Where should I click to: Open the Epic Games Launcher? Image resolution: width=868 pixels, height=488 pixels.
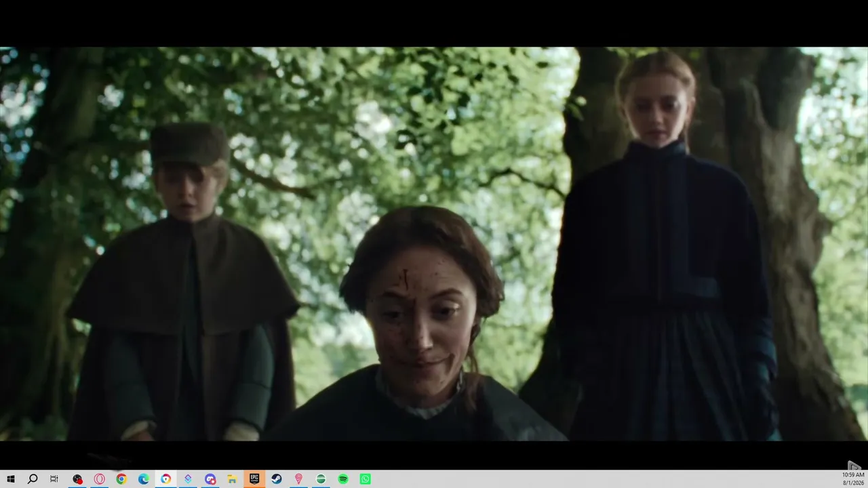[254, 479]
